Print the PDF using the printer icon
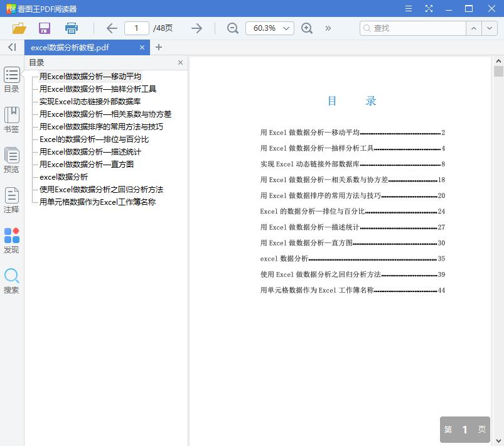This screenshot has height=446, width=504. click(x=72, y=28)
